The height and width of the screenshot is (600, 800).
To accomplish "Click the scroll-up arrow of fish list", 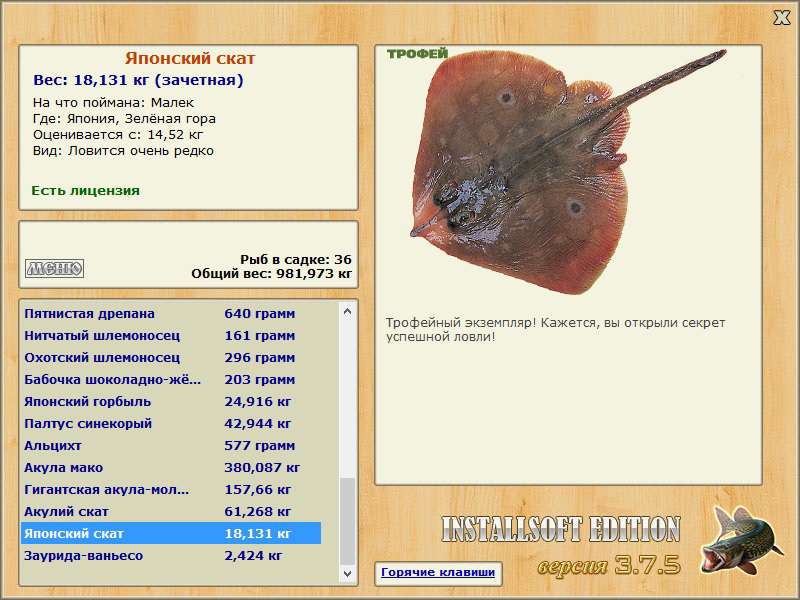I will point(347,311).
